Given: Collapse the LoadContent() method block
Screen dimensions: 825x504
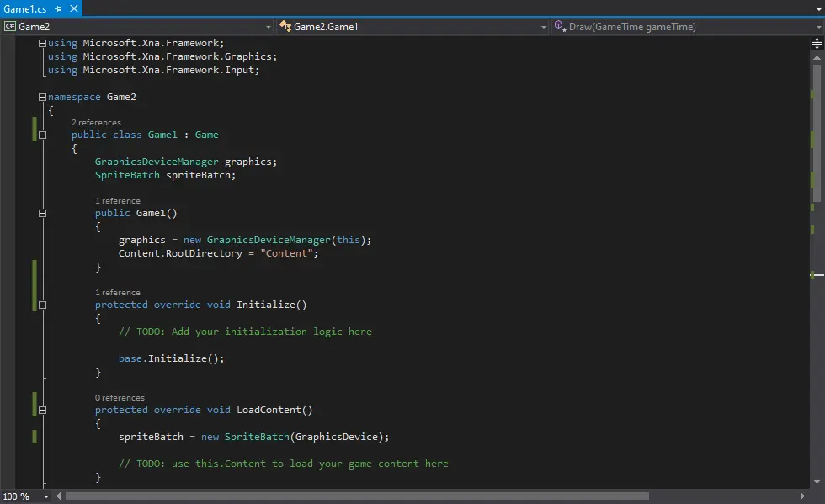Looking at the screenshot, I should point(42,410).
